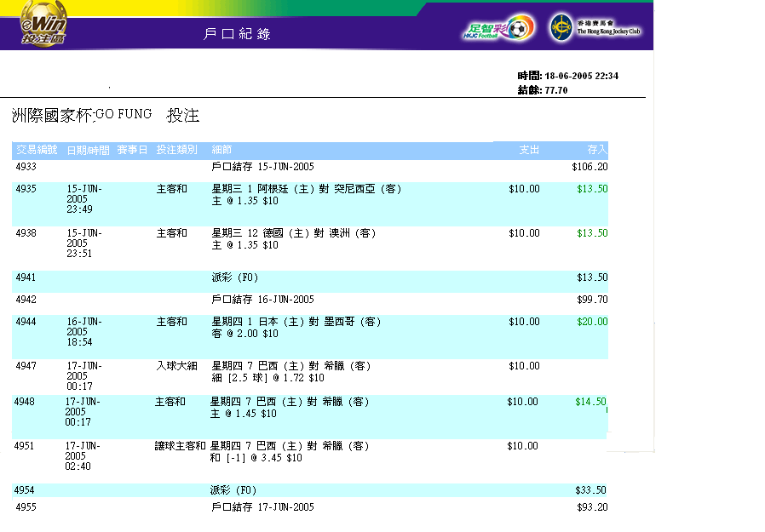Click the HKJC Football logo
Viewport: 765px width, 532px height.
pyautogui.click(x=498, y=28)
